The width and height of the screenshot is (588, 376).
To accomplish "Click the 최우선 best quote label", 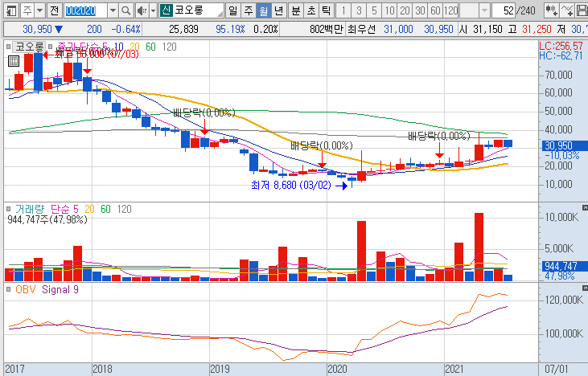I will point(361,29).
